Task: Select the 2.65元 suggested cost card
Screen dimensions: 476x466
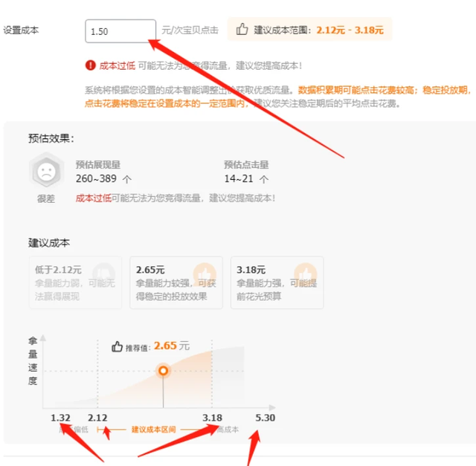Action: click(176, 282)
